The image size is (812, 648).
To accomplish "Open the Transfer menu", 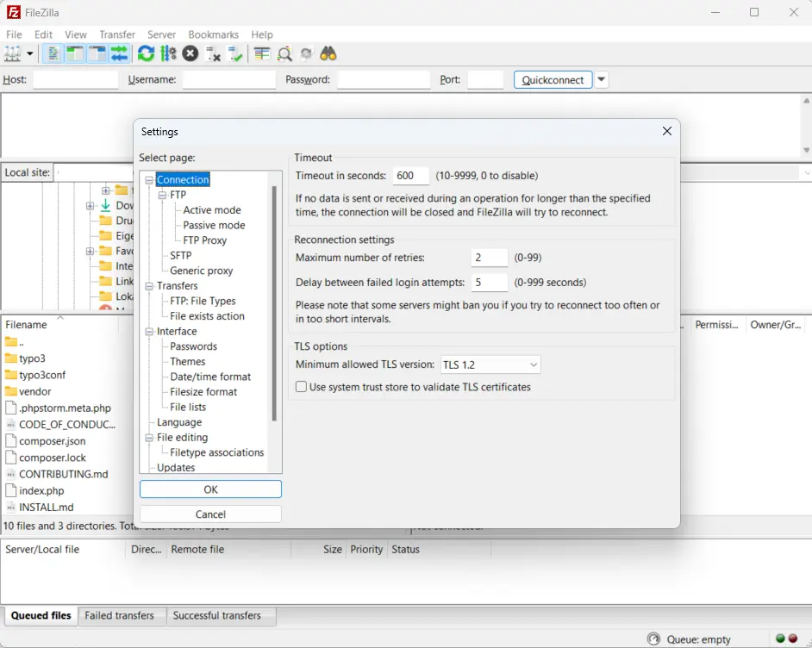I will coord(116,34).
